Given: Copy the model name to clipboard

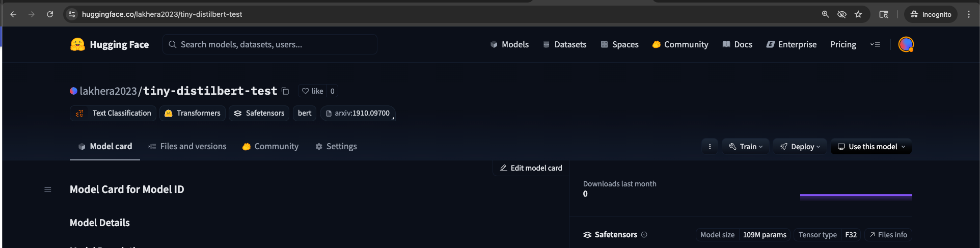Looking at the screenshot, I should point(285,91).
